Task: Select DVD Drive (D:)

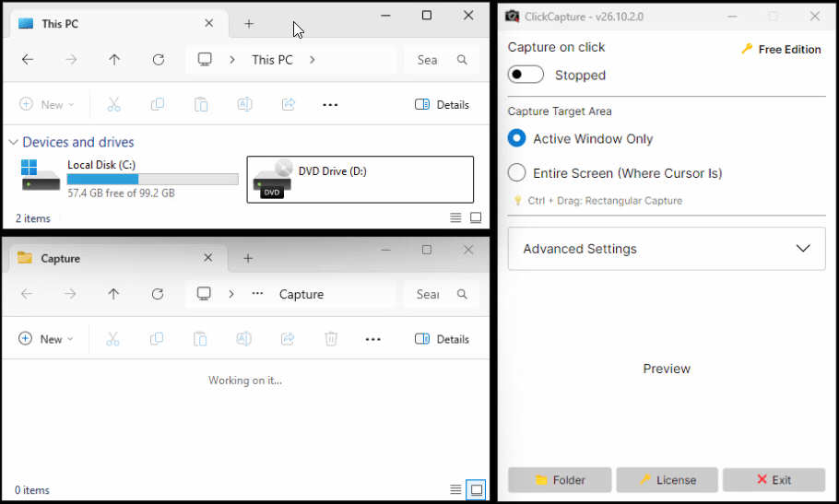Action: pyautogui.click(x=360, y=179)
